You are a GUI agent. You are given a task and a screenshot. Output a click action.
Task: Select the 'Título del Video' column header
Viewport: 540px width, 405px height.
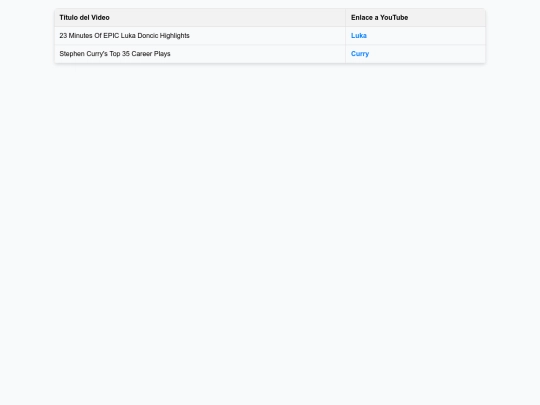click(x=200, y=18)
